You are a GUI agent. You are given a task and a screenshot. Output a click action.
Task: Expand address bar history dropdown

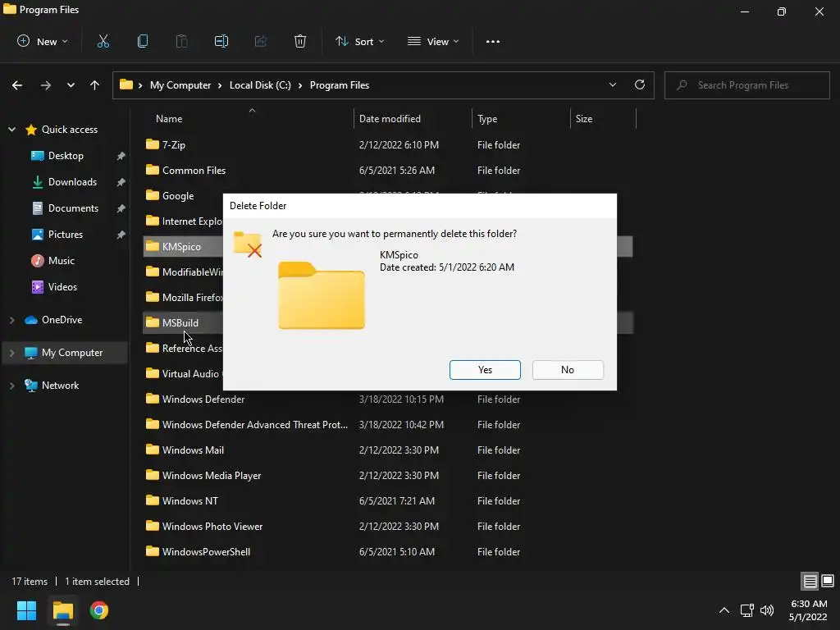tap(612, 84)
